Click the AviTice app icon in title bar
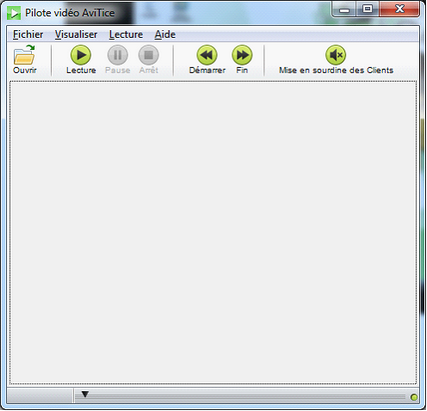 pos(14,13)
